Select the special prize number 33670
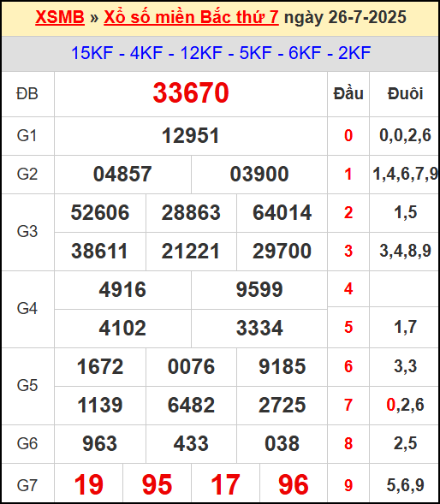This screenshot has width=440, height=504. pyautogui.click(x=191, y=93)
